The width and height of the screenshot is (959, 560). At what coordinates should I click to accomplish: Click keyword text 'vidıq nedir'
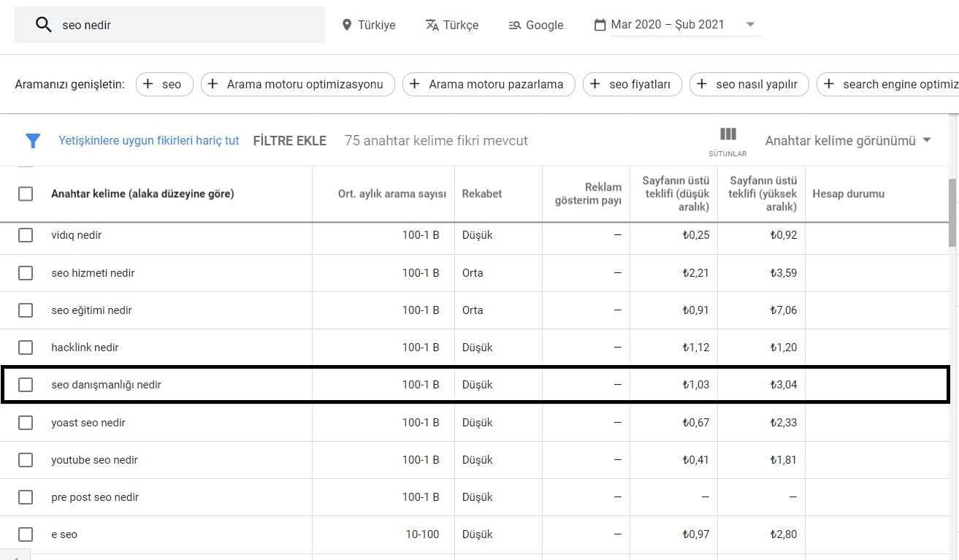(x=76, y=235)
